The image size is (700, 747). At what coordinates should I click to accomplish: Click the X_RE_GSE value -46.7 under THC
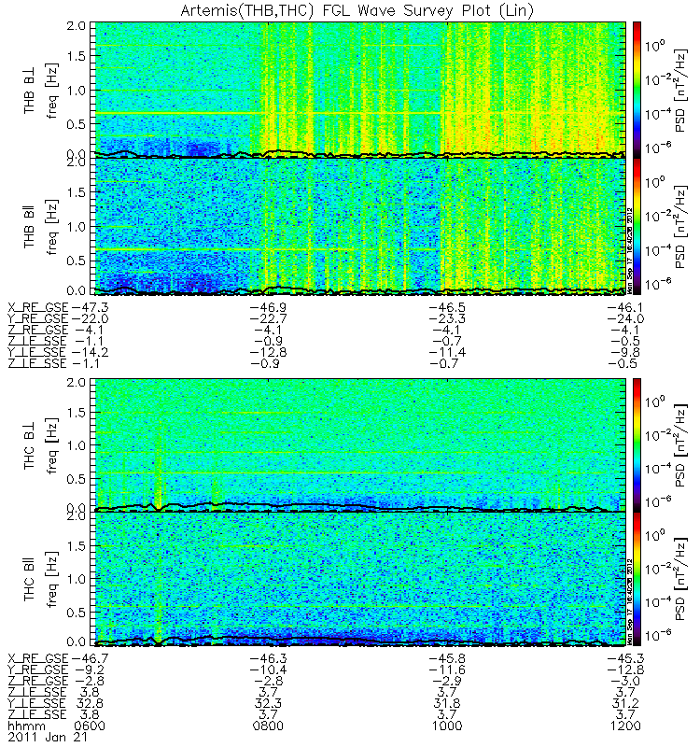89,658
